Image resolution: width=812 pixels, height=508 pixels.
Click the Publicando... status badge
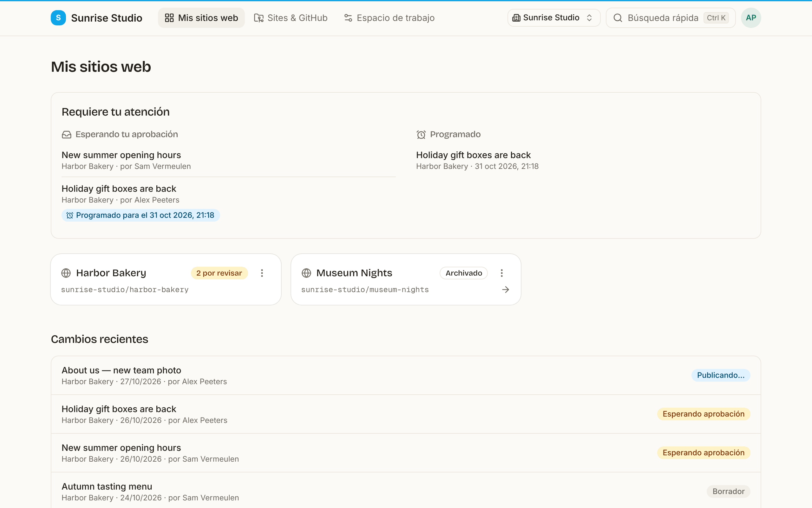coord(721,375)
